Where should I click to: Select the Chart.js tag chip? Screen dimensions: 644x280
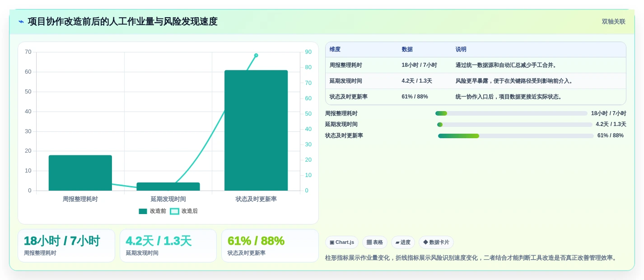pos(342,243)
